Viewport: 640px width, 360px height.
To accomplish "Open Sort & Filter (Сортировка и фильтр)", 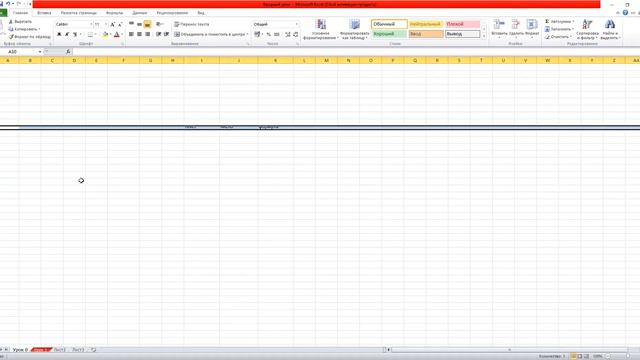I will (587, 29).
